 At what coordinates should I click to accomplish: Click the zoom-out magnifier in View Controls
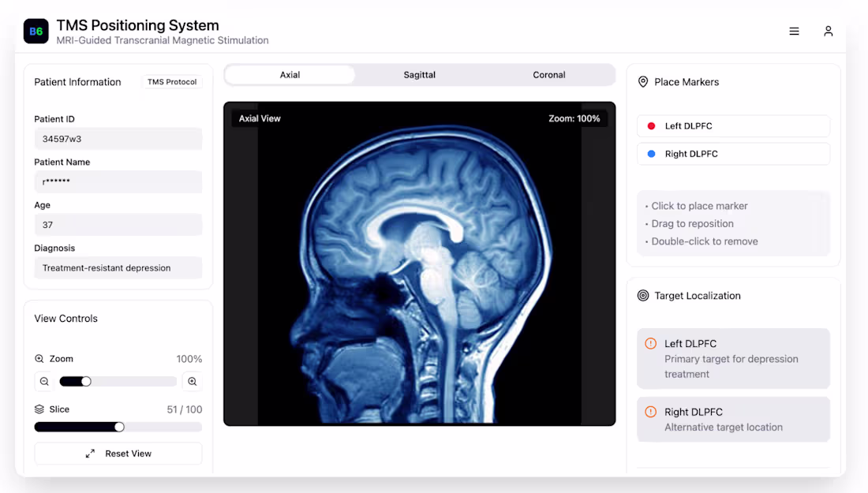pyautogui.click(x=44, y=381)
